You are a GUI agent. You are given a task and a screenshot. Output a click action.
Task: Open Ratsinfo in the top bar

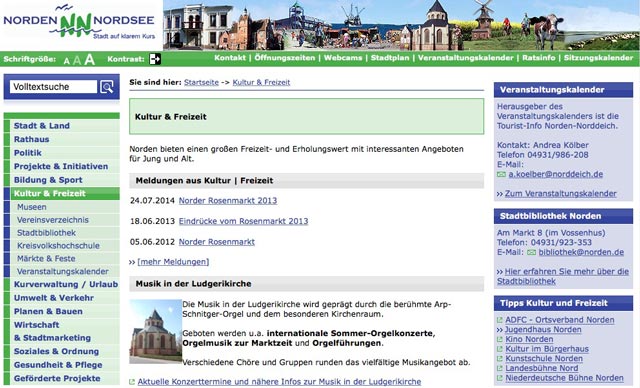coord(539,58)
